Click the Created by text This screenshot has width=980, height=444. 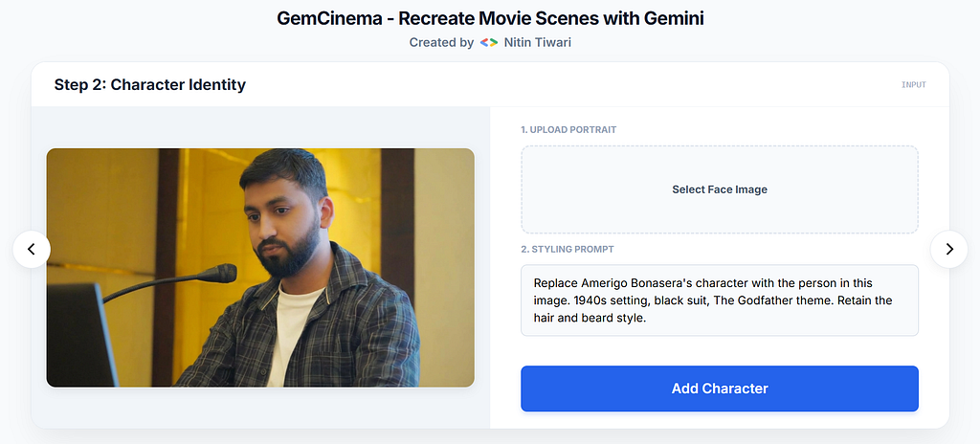click(441, 42)
